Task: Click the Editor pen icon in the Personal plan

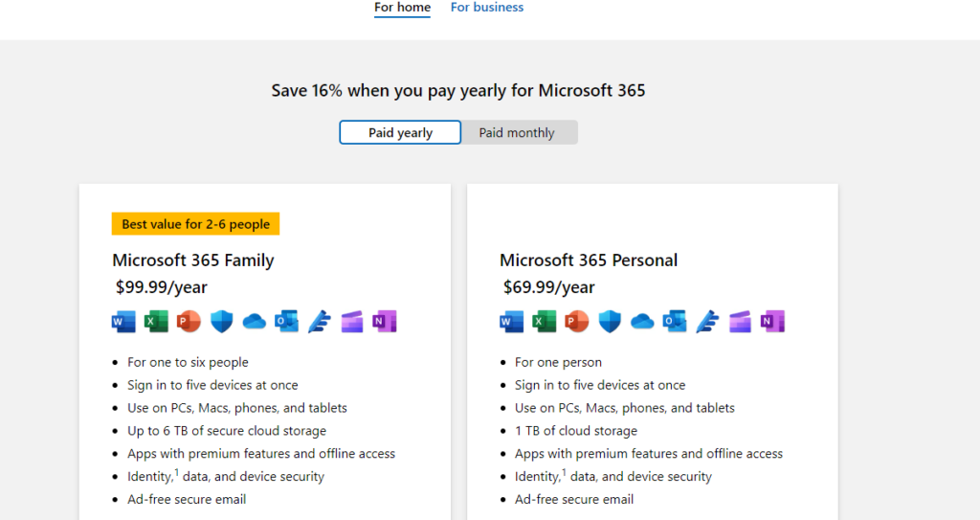Action: (x=707, y=322)
